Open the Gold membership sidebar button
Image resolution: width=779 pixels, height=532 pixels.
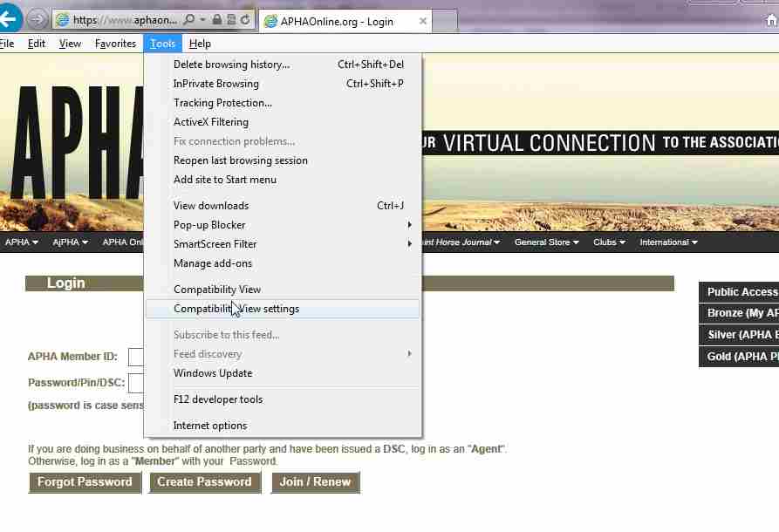tap(739, 357)
